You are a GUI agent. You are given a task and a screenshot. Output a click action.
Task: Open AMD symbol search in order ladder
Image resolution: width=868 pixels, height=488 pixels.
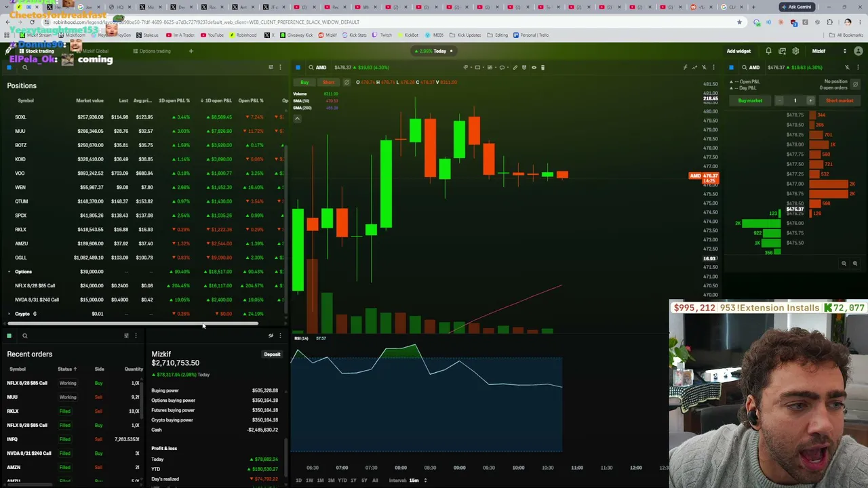click(750, 67)
